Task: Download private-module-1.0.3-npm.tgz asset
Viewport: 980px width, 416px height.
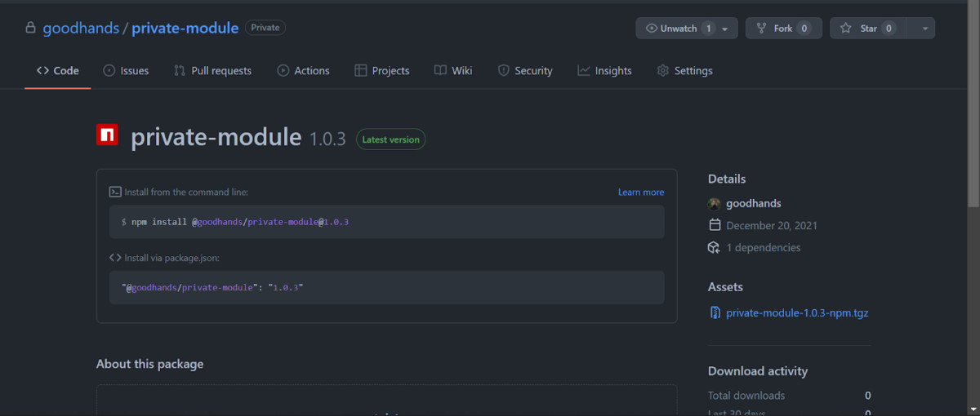Action: click(797, 312)
